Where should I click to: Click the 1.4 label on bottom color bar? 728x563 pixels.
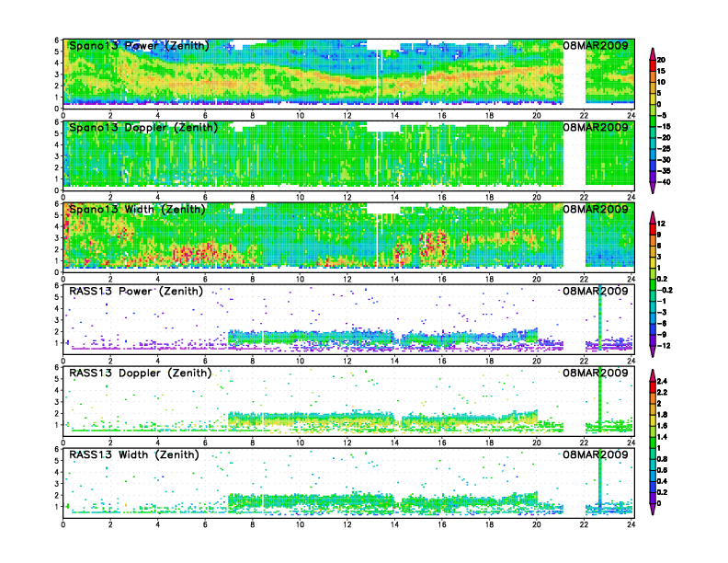662,437
